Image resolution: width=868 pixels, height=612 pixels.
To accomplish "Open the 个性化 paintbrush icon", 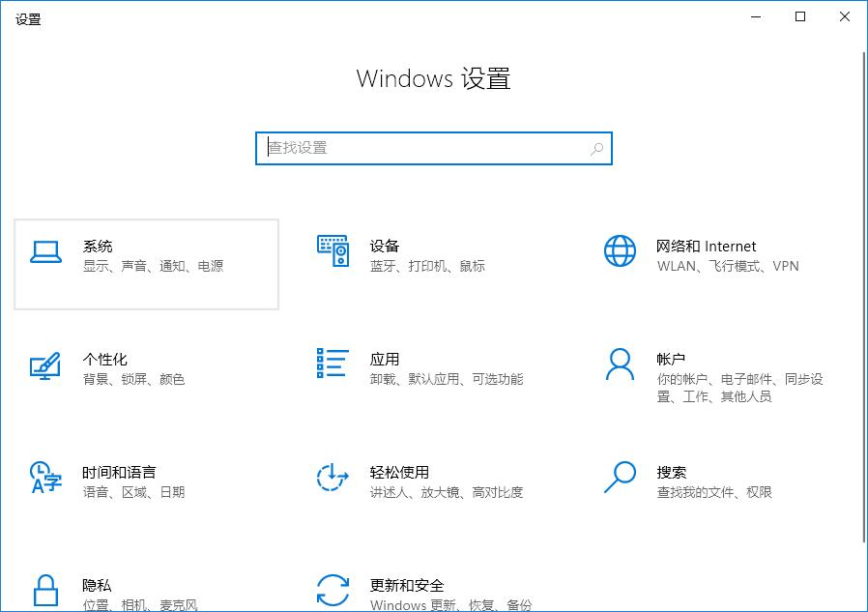I will (44, 365).
